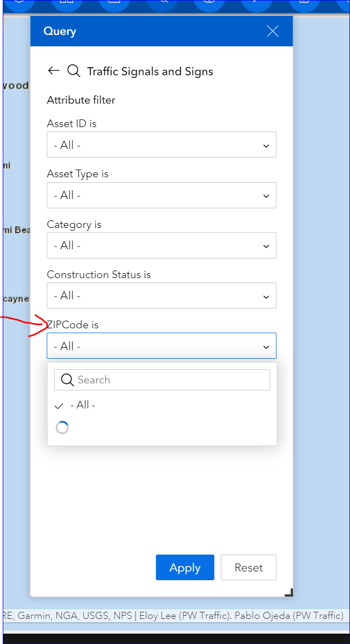Click the resize handle at the panel corner
Screen dimensions: 350x644
tap(289, 592)
